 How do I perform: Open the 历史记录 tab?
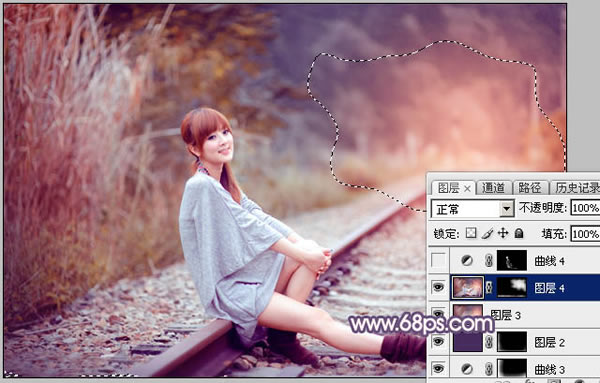point(577,188)
